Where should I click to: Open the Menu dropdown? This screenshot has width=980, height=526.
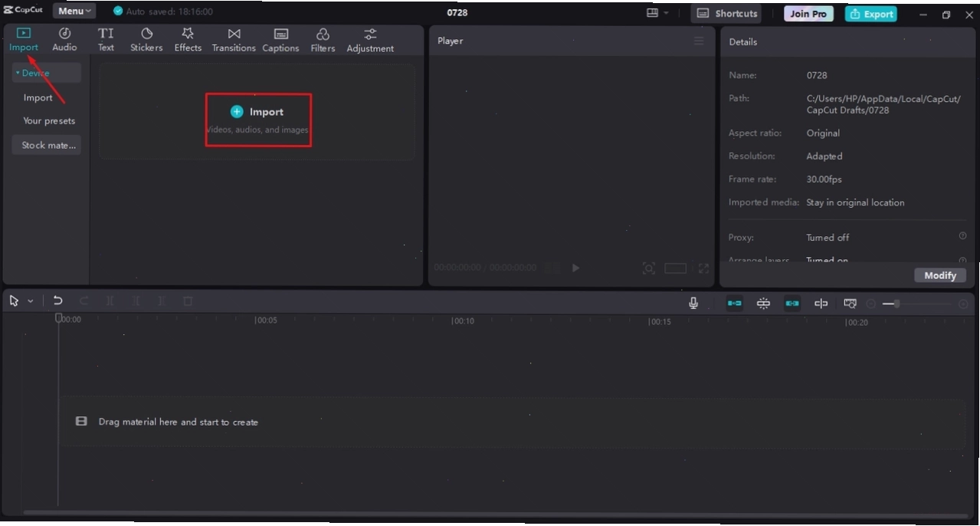[x=74, y=12]
